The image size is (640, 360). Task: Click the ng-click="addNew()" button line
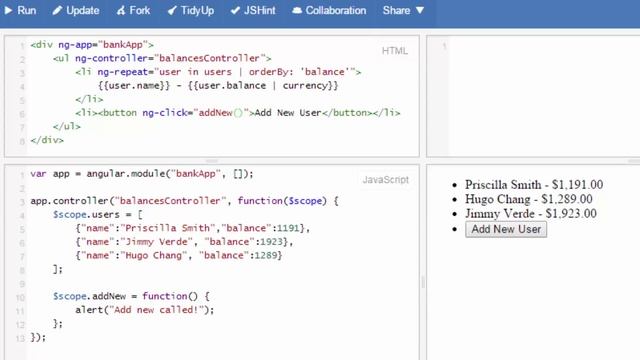(x=238, y=113)
